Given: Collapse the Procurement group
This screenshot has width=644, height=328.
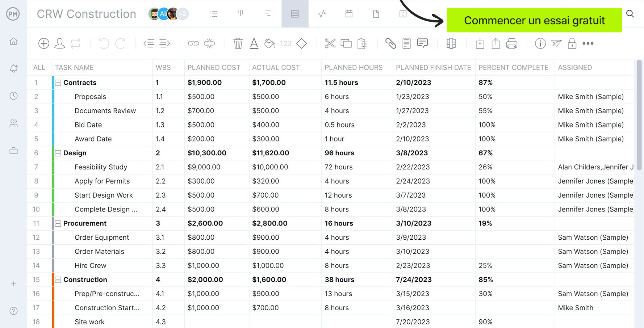Looking at the screenshot, I should click(x=58, y=223).
